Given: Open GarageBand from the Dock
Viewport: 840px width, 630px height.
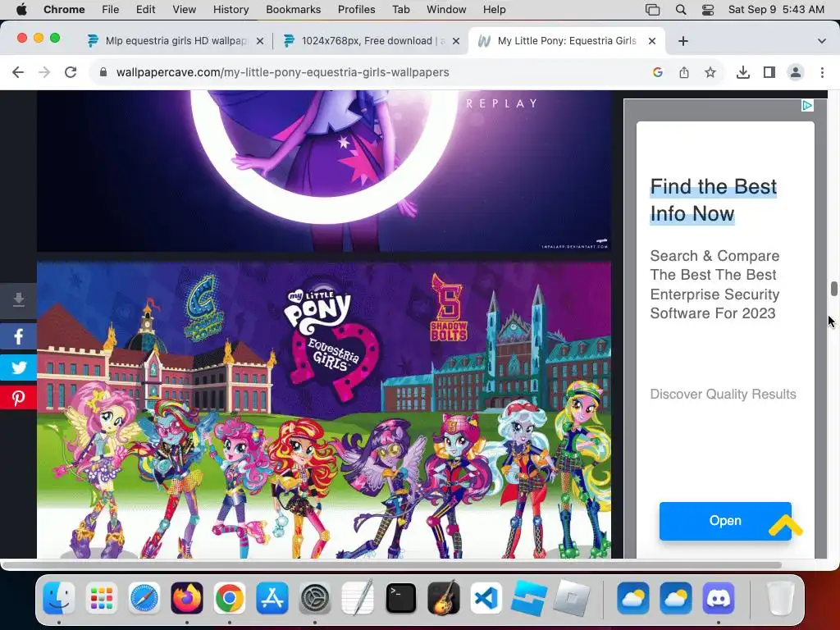Looking at the screenshot, I should pyautogui.click(x=444, y=598).
